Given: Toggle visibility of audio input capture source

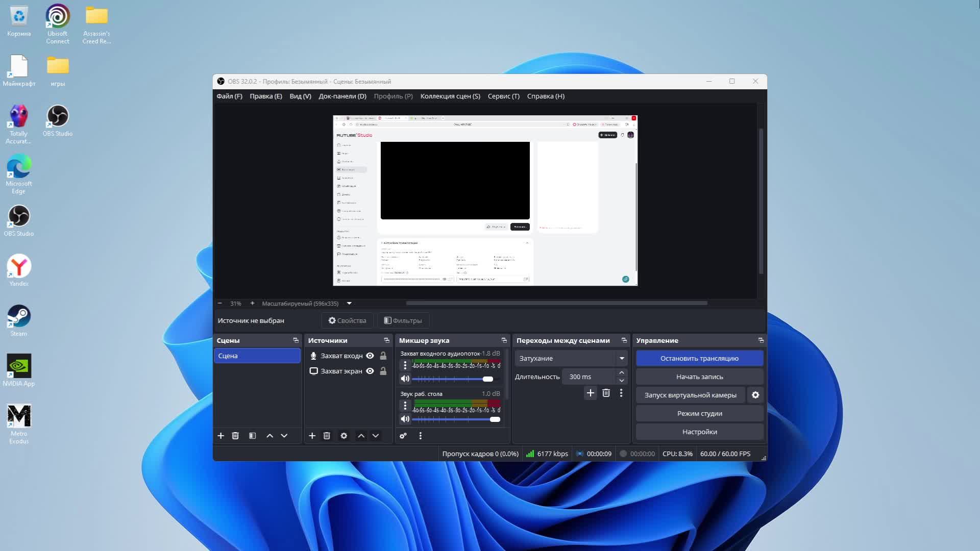Looking at the screenshot, I should (370, 356).
